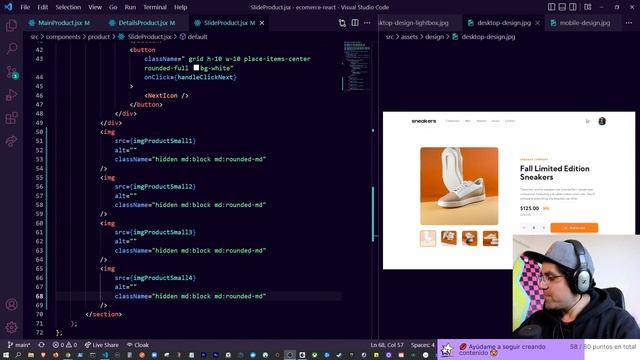Open the Run menu
This screenshot has height=360, width=640.
(130, 7)
